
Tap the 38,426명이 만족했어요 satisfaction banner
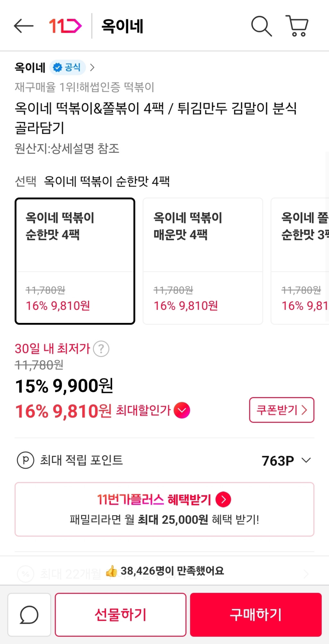point(164,571)
